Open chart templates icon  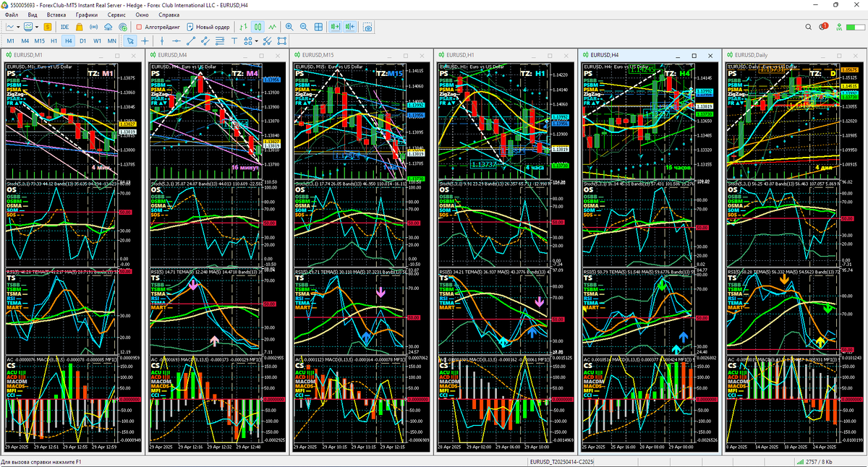[27, 27]
